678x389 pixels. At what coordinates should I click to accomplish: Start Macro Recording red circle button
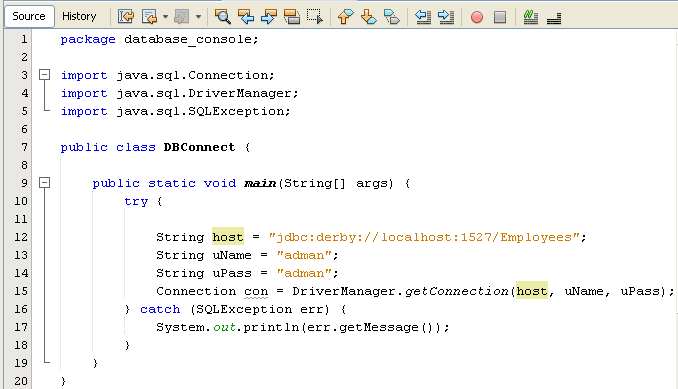pyautogui.click(x=477, y=17)
